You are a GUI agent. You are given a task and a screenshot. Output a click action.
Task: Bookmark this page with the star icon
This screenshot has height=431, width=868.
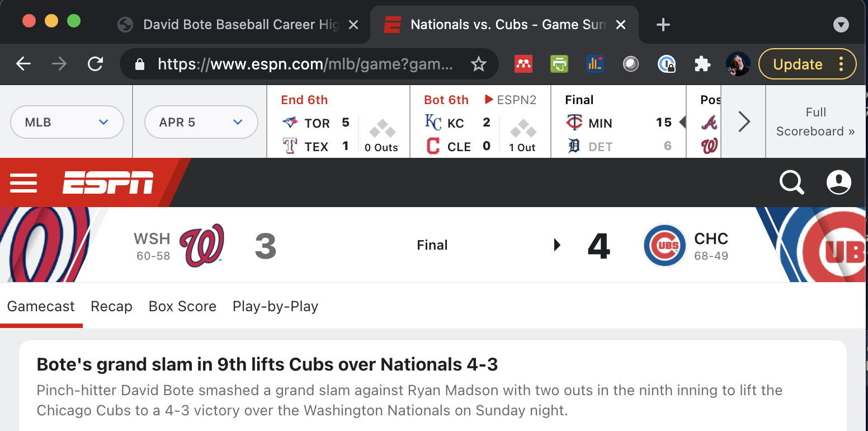click(x=479, y=64)
